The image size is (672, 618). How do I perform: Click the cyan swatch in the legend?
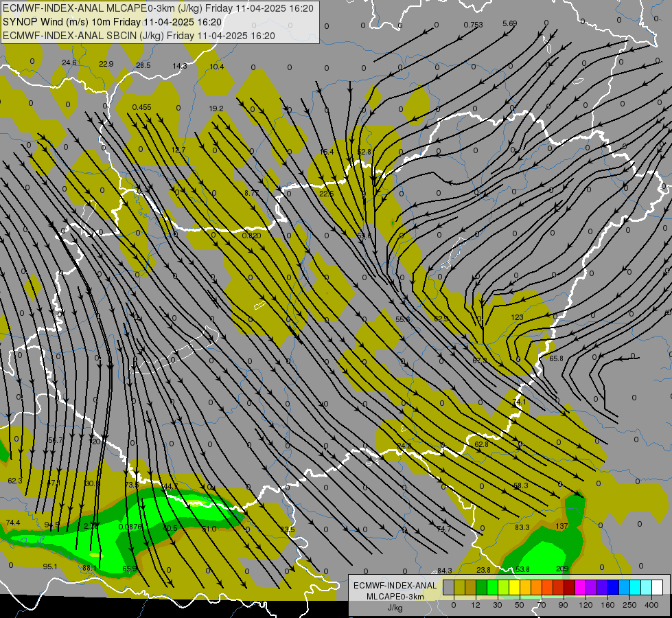635,588
